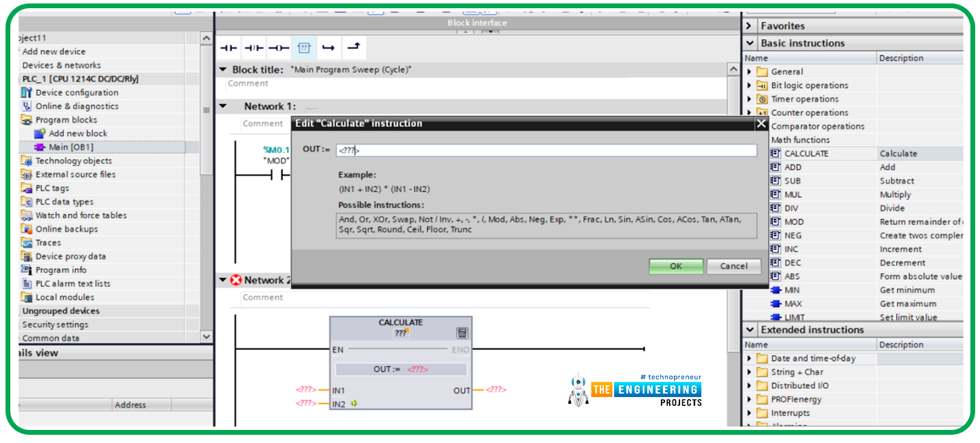Screen dimensions: 980x443
Task: Insert output coil from toolbar
Action: tap(278, 48)
